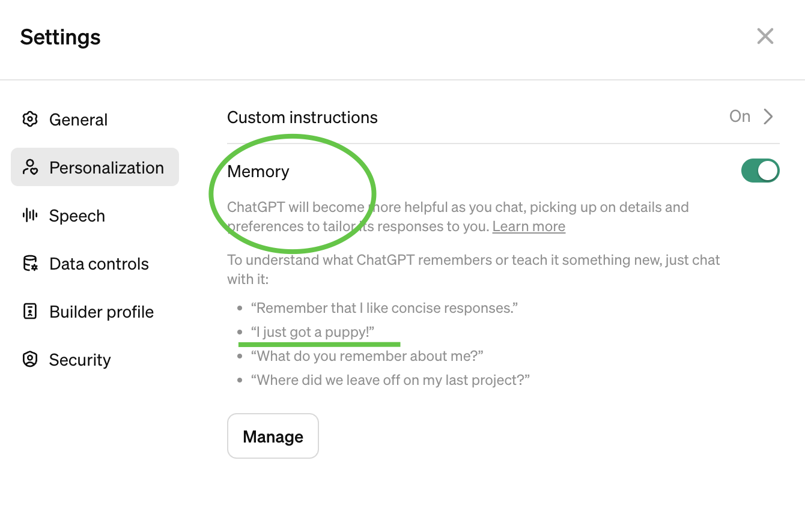Click the Security shield icon
Image resolution: width=805 pixels, height=532 pixels.
point(30,360)
